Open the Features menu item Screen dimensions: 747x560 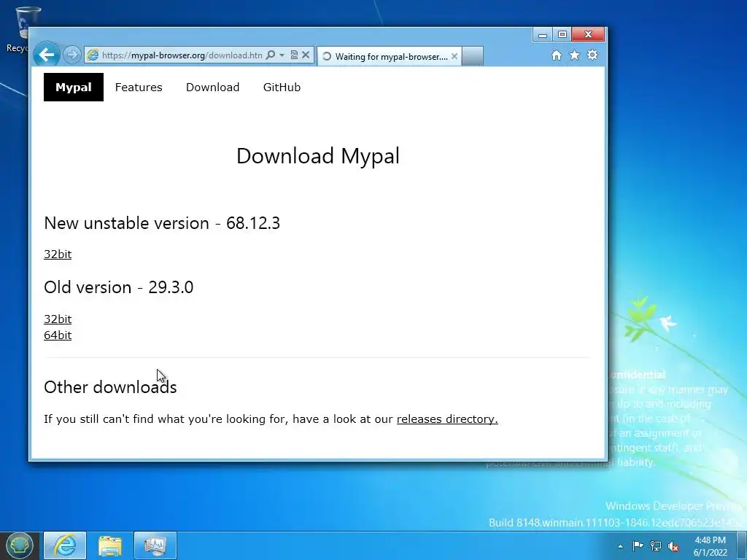(139, 87)
